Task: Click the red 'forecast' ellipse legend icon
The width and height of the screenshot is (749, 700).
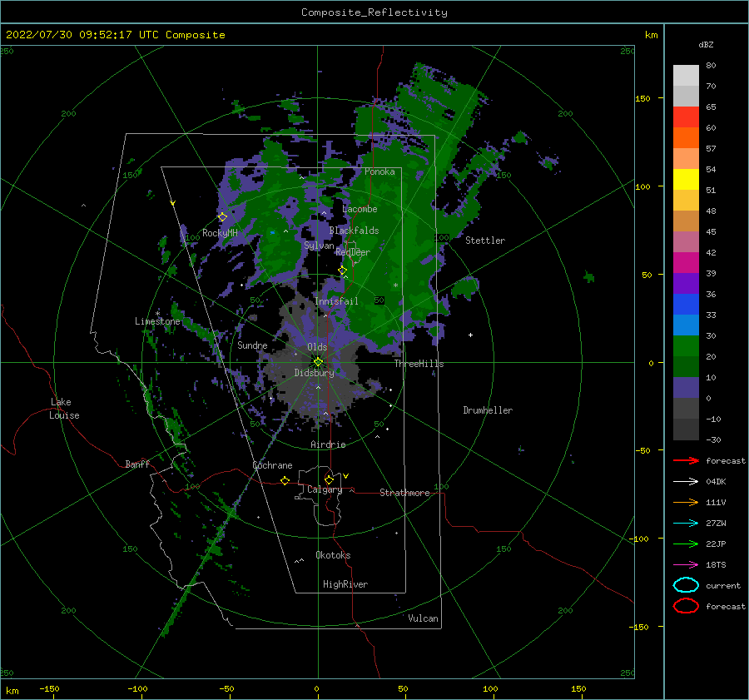Action: (x=686, y=606)
